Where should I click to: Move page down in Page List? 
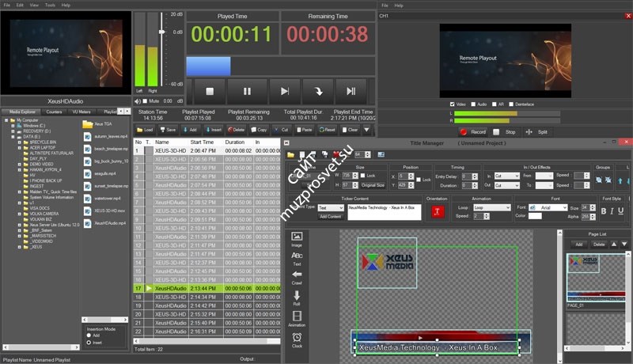pyautogui.click(x=624, y=245)
